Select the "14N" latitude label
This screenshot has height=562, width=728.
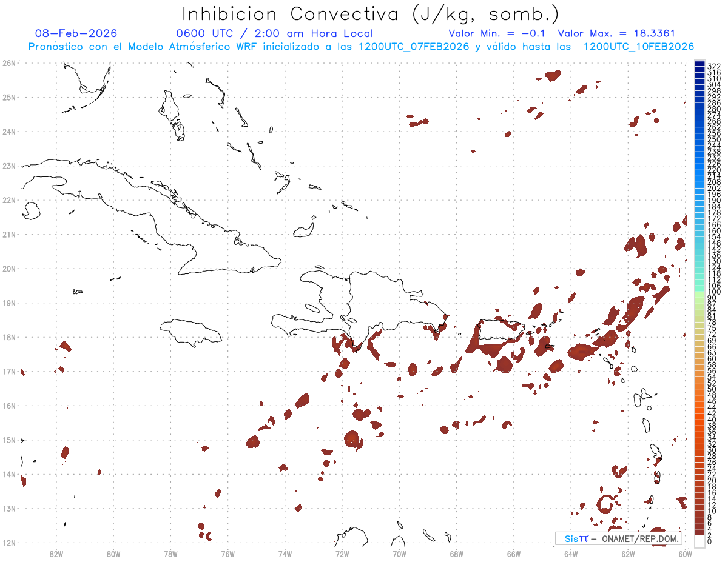tap(9, 474)
